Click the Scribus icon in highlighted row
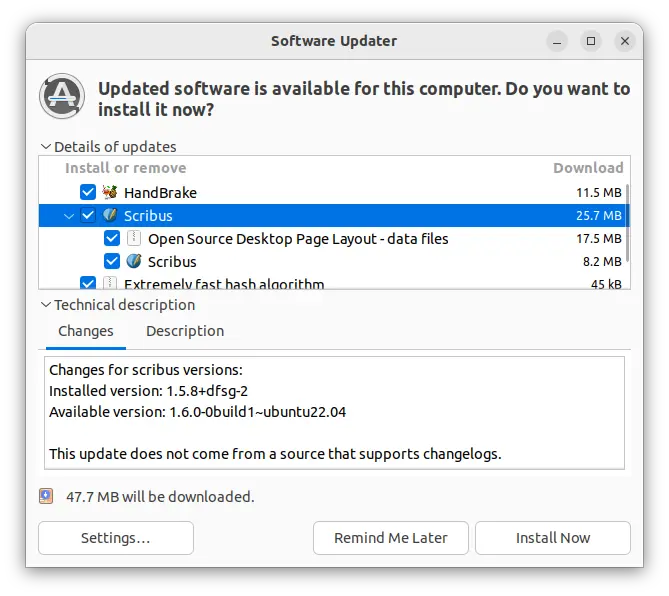 pyautogui.click(x=111, y=215)
